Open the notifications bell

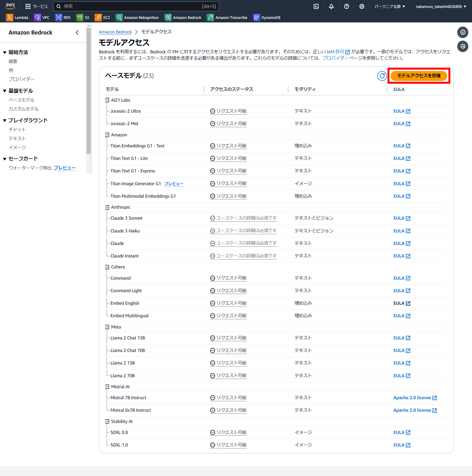point(331,6)
